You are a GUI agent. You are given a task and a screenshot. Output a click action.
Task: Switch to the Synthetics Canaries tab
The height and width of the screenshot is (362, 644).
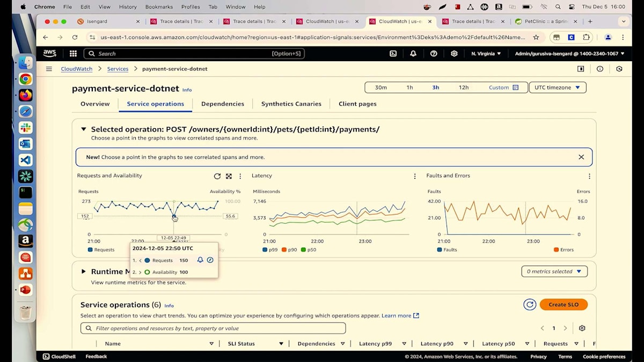pyautogui.click(x=291, y=104)
